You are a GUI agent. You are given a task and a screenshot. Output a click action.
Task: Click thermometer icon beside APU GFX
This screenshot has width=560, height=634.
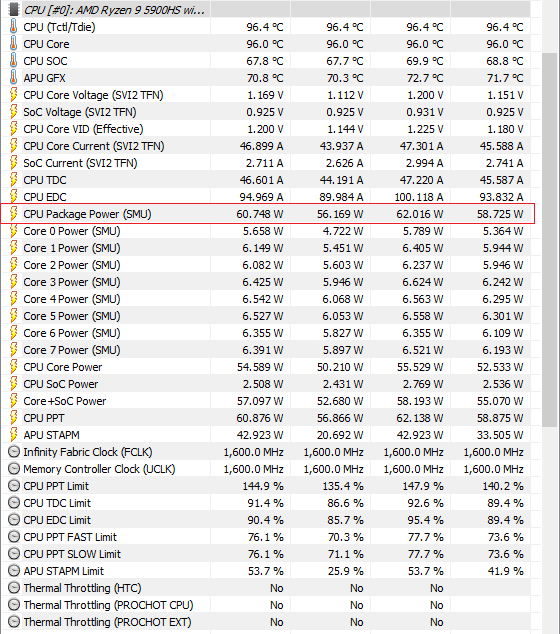tap(13, 78)
